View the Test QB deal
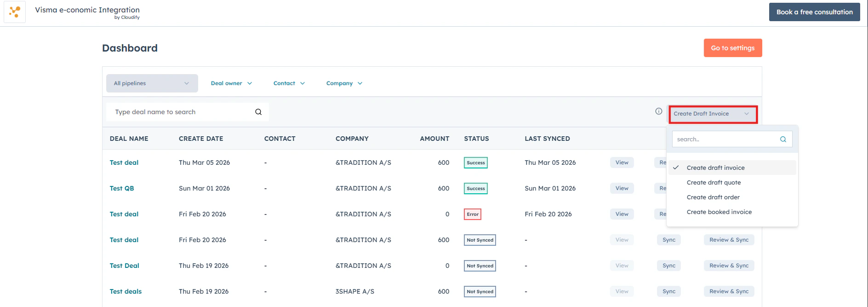 [x=622, y=188]
